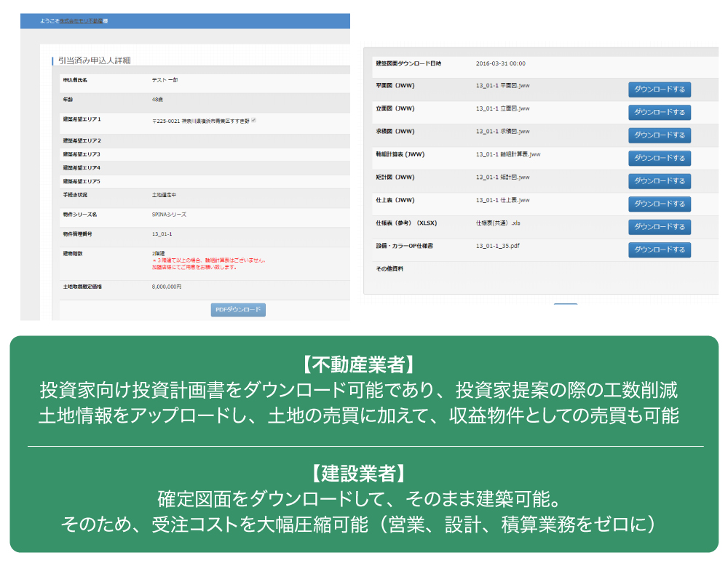Select the applicant name テスト 一郎
Image resolution: width=728 pixels, height=566 pixels.
[165, 80]
